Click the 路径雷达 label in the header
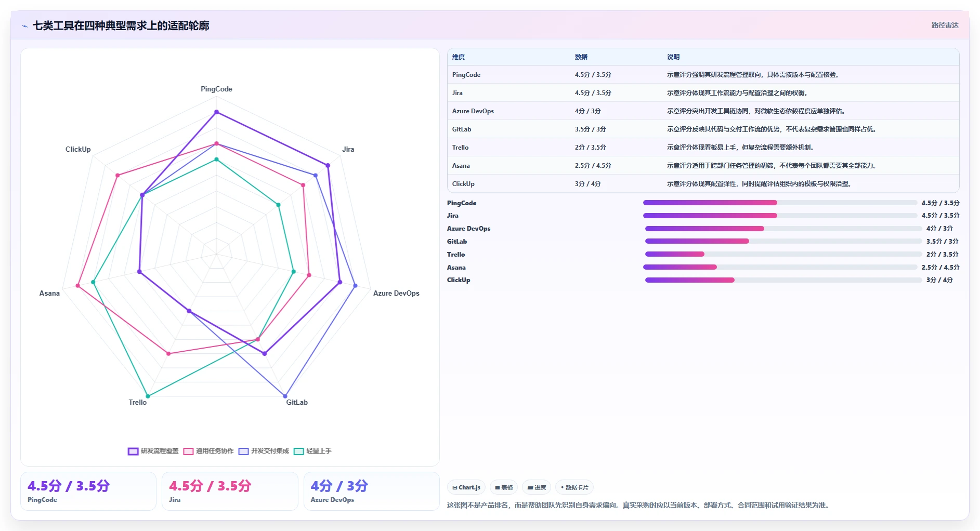The width and height of the screenshot is (980, 531). [x=945, y=25]
